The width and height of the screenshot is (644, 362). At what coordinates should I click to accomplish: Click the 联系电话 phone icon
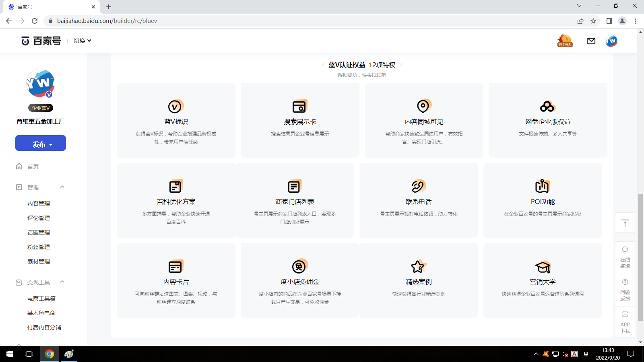pyautogui.click(x=418, y=186)
